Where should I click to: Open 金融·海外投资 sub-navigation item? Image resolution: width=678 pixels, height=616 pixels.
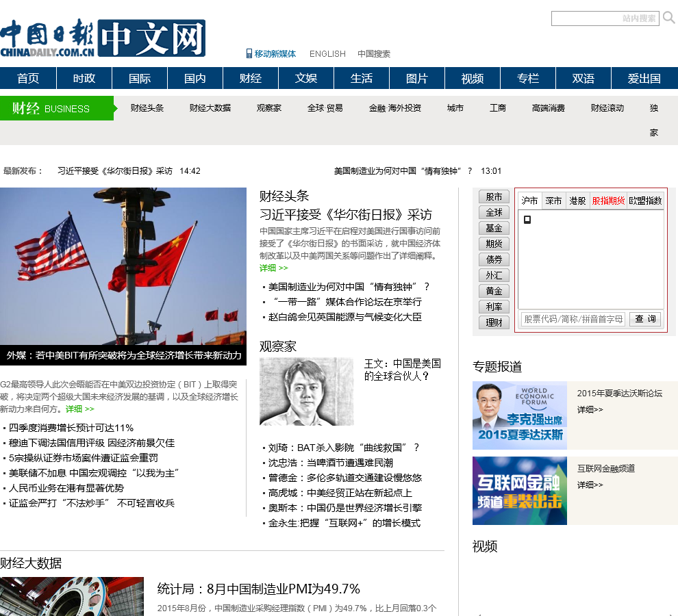click(394, 107)
